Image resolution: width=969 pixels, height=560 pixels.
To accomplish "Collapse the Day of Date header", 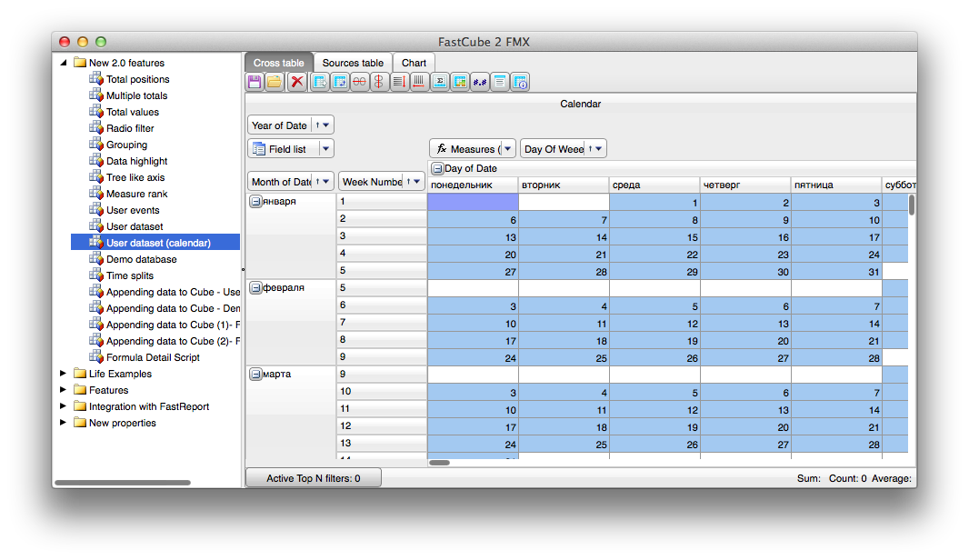I will 437,168.
